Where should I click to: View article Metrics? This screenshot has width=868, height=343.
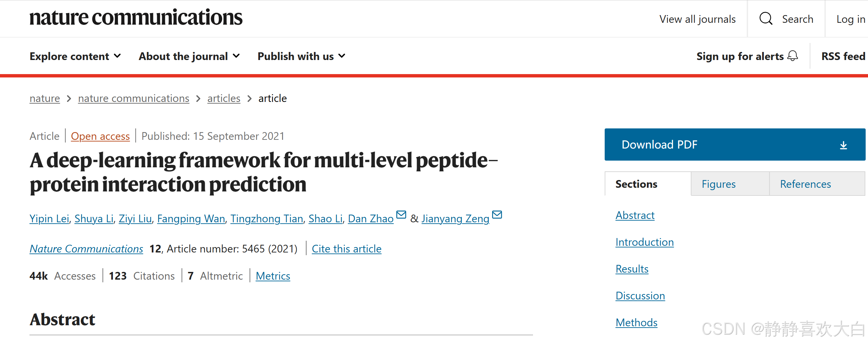click(x=273, y=276)
